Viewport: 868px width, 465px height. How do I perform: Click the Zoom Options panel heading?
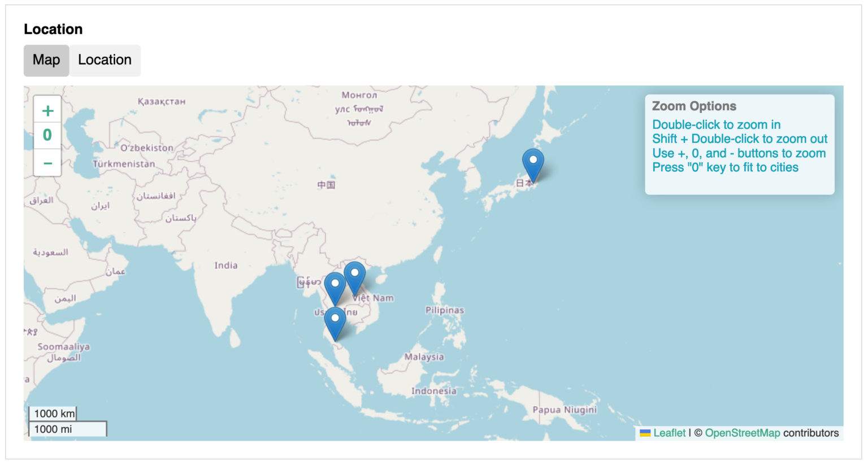click(694, 106)
